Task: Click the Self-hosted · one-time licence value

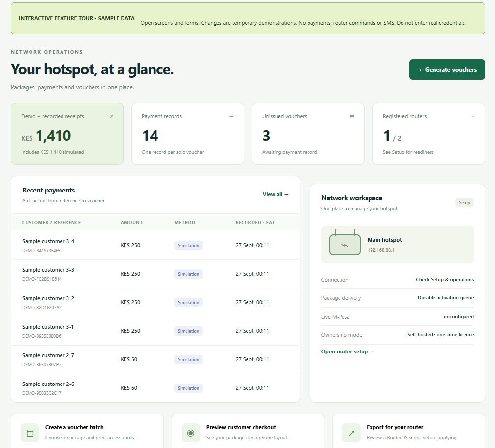Action: tap(441, 335)
